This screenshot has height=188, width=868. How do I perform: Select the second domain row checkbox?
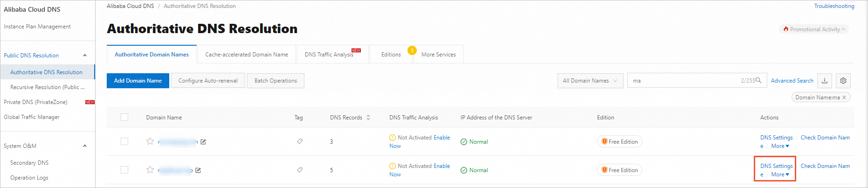point(124,170)
